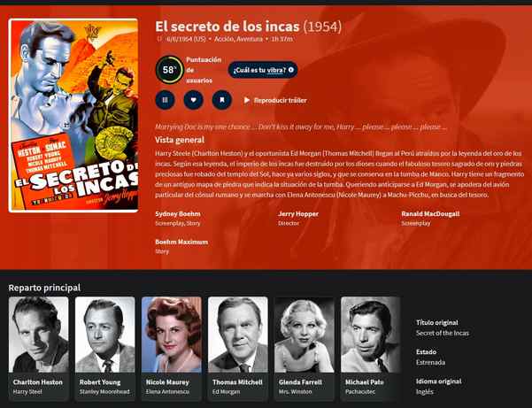532x408 pixels.
Task: Play the trailer via Reproducir tráiler
Action: pyautogui.click(x=275, y=100)
